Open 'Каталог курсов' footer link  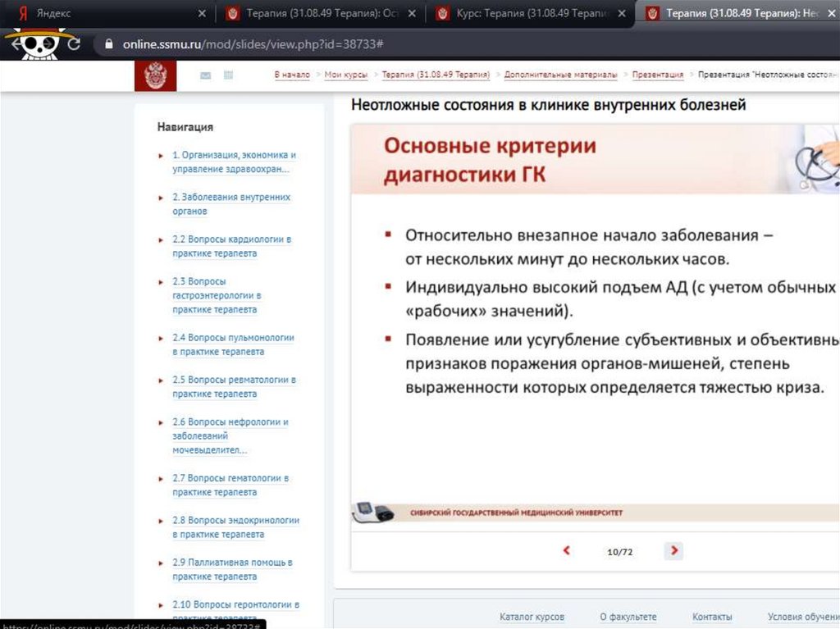(532, 617)
